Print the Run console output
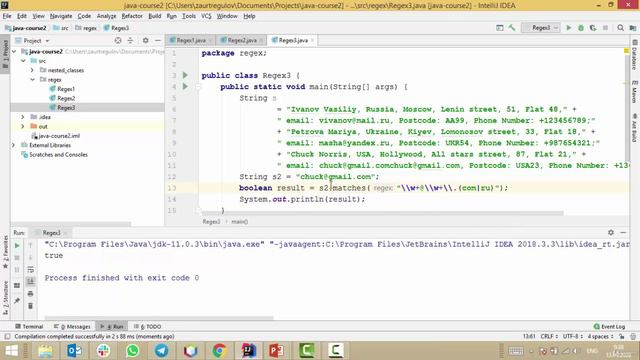Image resolution: width=640 pixels, height=360 pixels. pos(31,293)
